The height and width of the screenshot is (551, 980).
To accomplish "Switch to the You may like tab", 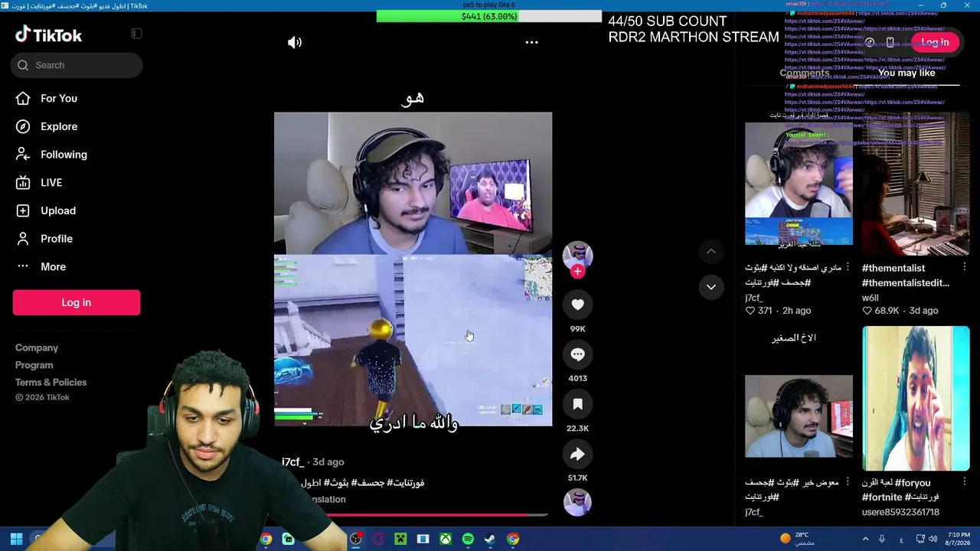I will pos(906,73).
